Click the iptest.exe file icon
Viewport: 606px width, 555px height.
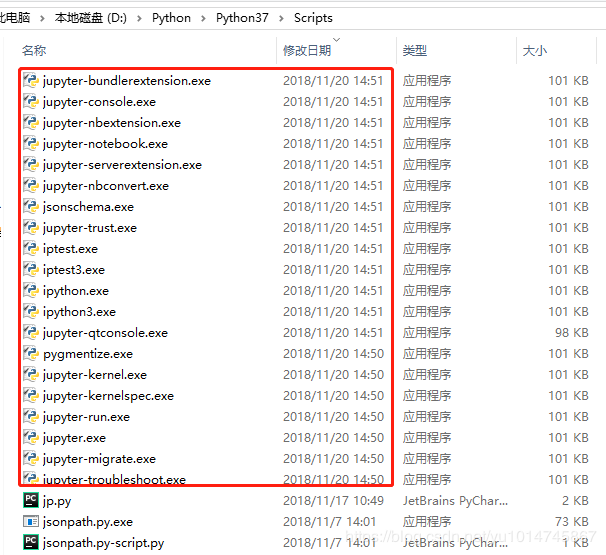(31, 249)
